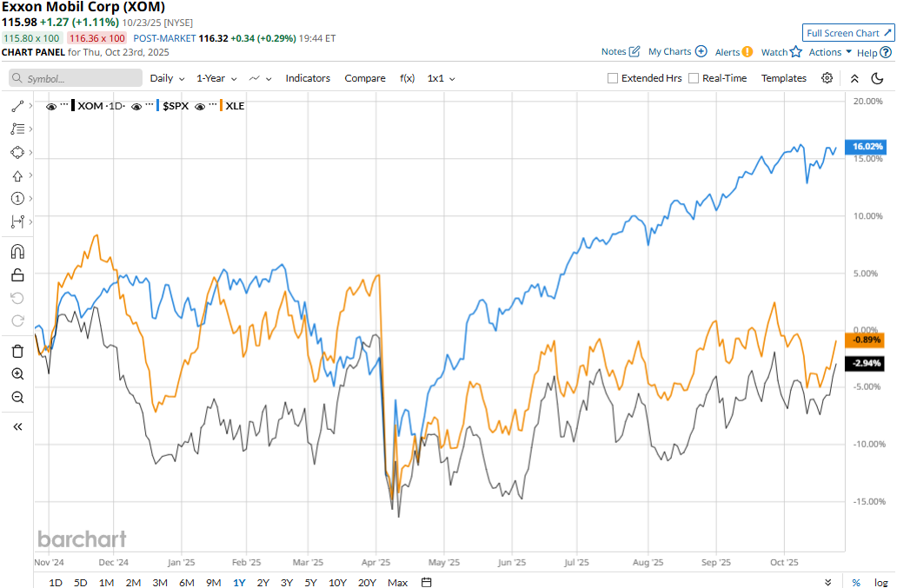Click the 16.02% $SPX value label
This screenshot has height=588, width=897.
coord(867,146)
